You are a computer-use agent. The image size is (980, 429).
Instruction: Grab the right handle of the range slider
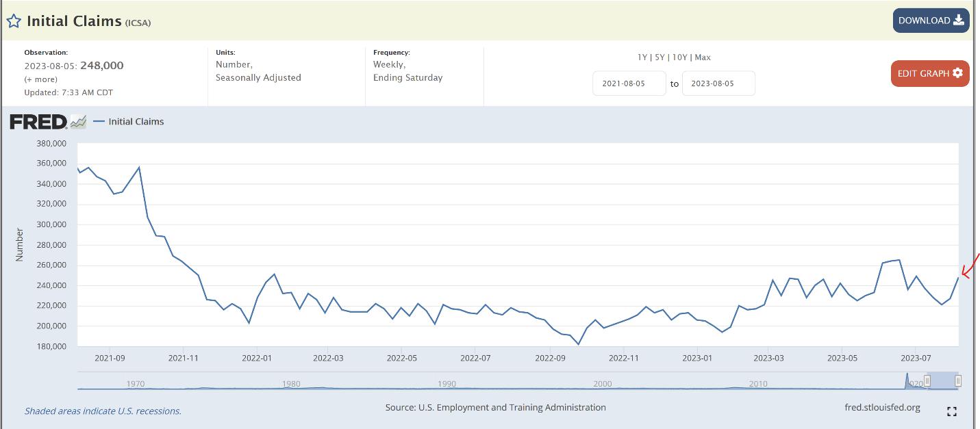coord(958,380)
